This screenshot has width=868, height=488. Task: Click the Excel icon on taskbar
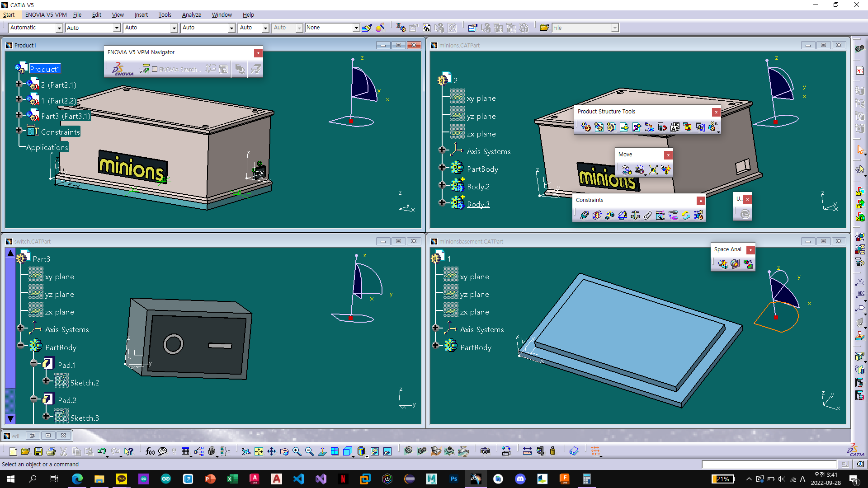[232, 479]
